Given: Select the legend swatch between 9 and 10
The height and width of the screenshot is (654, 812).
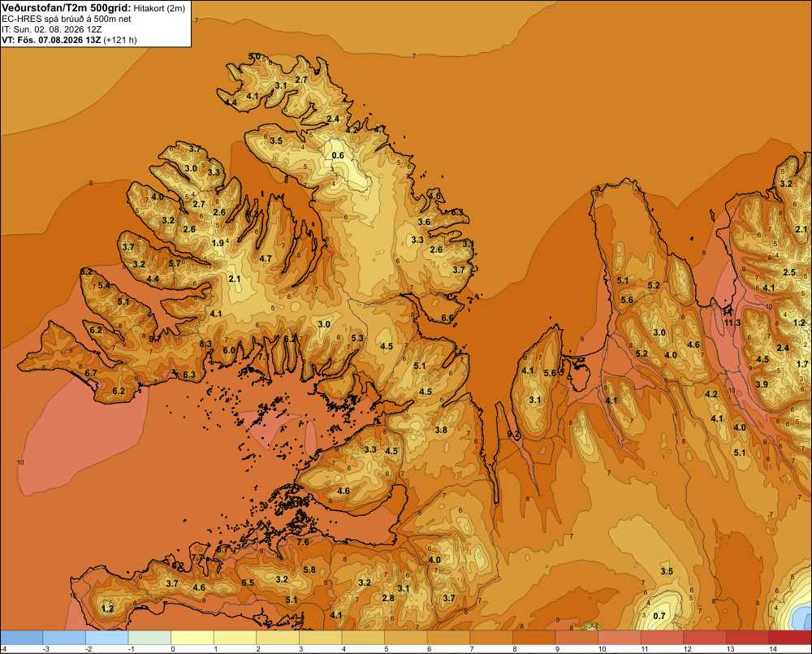Looking at the screenshot, I should [577, 638].
